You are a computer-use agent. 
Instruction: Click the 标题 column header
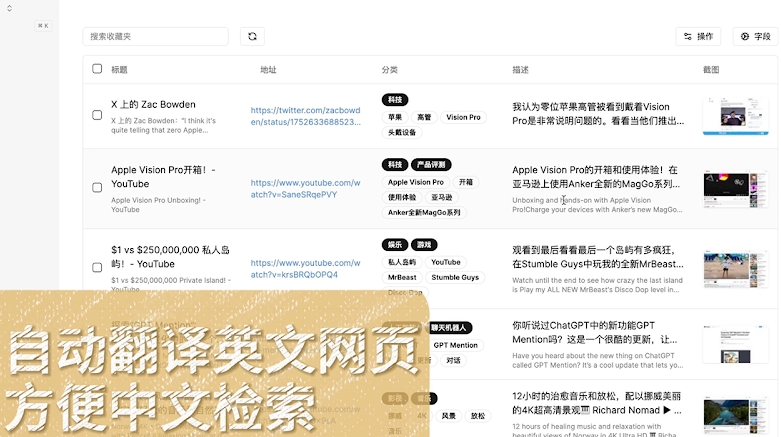click(x=119, y=70)
